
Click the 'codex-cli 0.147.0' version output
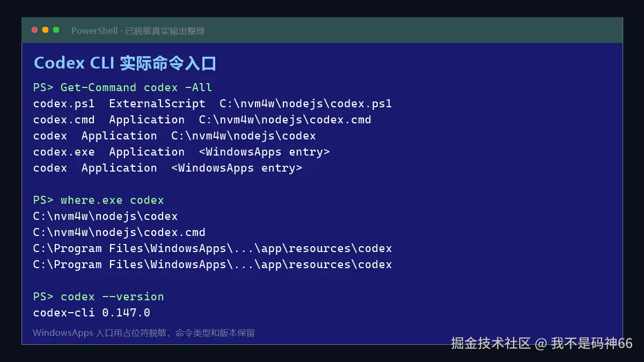[x=92, y=313]
